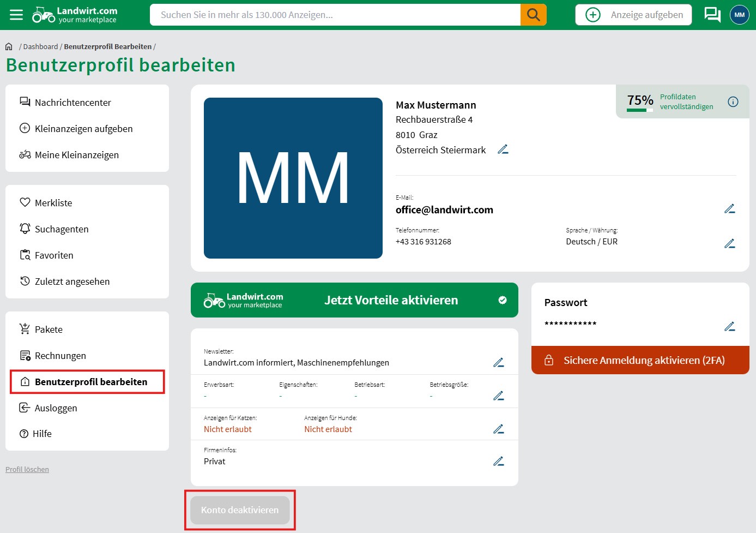Click the orange search magnifier button
Image resolution: width=756 pixels, height=533 pixels.
[533, 15]
